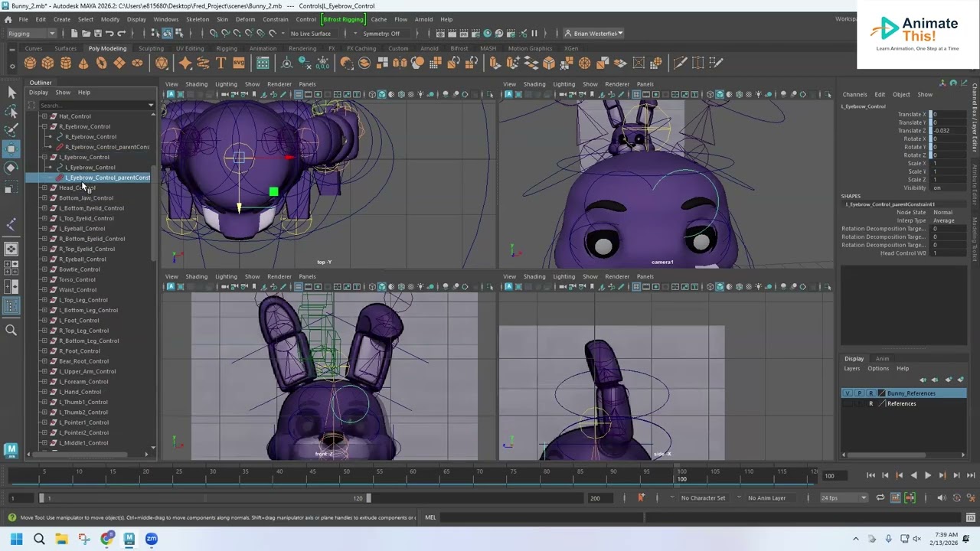Open the Rigging menu set dropdown
This screenshot has width=980, height=551.
(31, 33)
